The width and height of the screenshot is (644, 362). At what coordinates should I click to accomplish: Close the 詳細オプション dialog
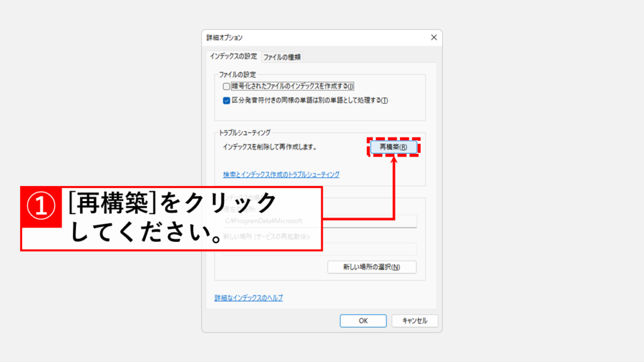434,37
